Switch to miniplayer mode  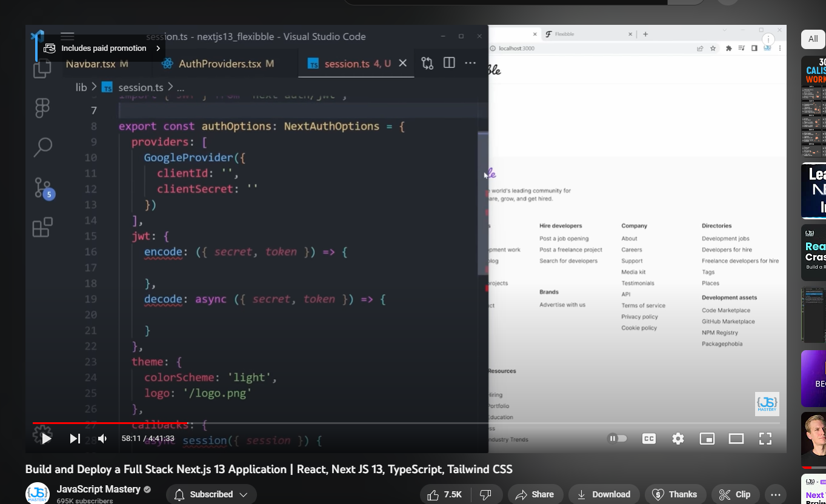[x=707, y=439]
